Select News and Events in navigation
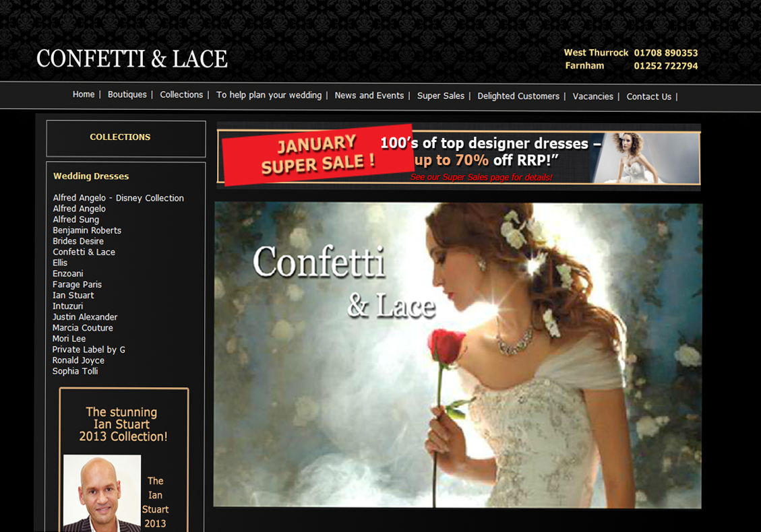This screenshot has height=532, width=761. (x=369, y=96)
